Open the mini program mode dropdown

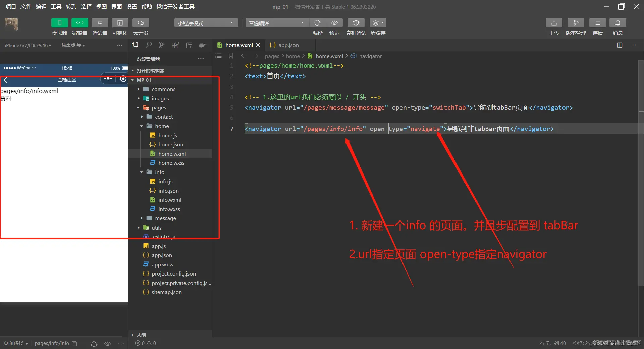click(x=206, y=23)
